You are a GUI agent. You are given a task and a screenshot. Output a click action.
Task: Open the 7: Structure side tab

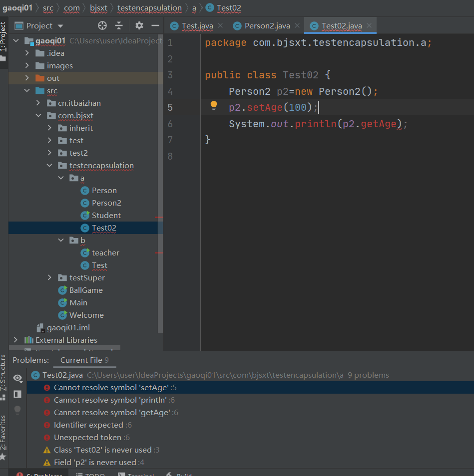[3, 376]
